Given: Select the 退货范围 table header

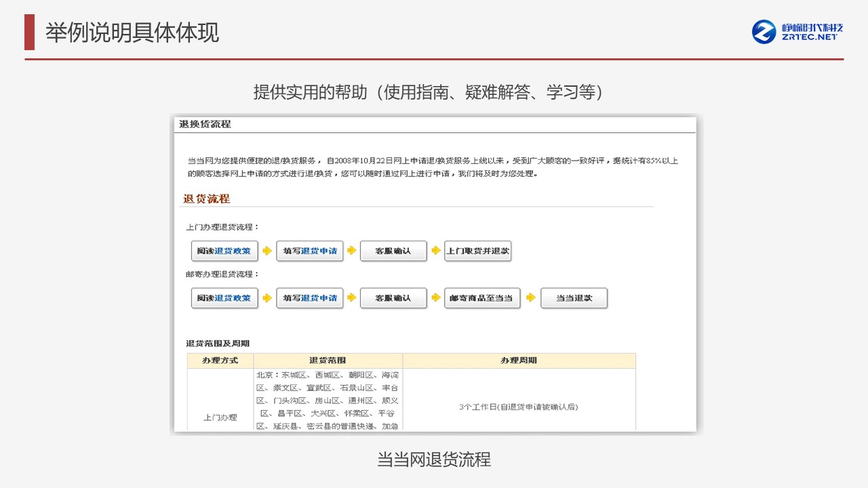Looking at the screenshot, I should (x=328, y=361).
